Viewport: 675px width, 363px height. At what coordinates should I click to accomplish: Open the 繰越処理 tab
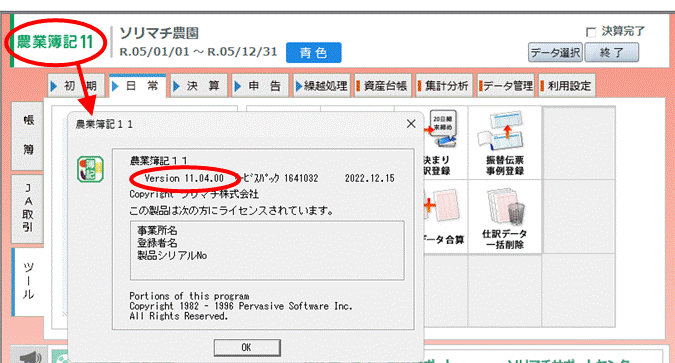click(x=321, y=86)
